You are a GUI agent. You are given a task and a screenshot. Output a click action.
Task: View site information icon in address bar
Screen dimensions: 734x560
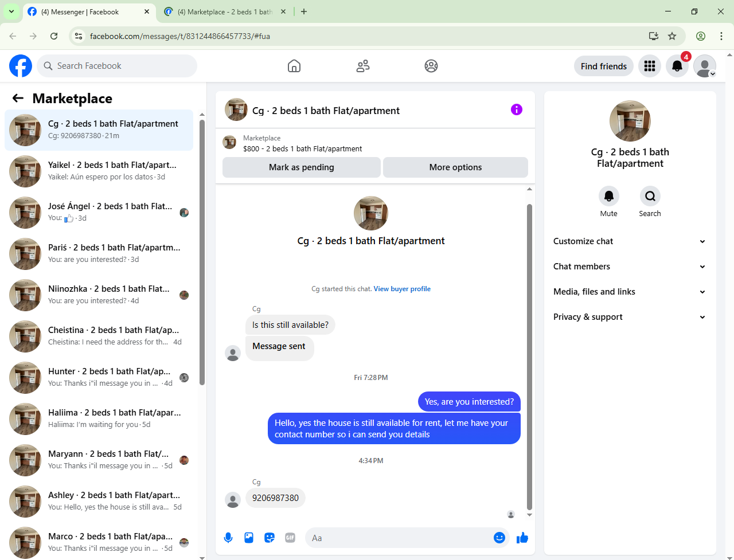point(79,36)
